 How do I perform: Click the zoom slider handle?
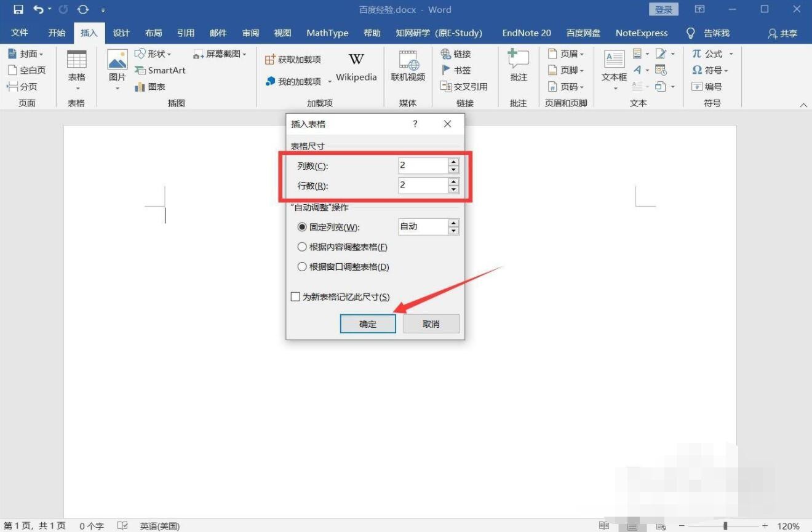pos(726,526)
